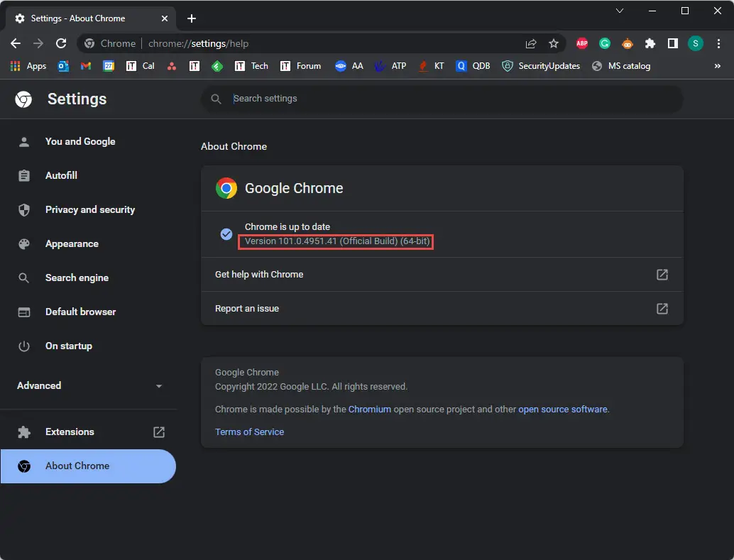The image size is (734, 560).
Task: Open the orange robot extension icon
Action: pos(628,43)
